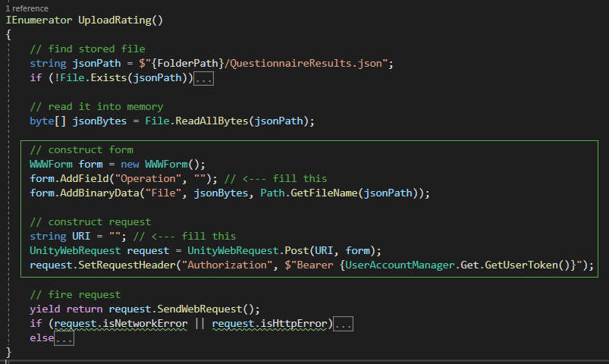609x364 pixels.
Task: Click the closing brace of UploadRating
Action: coord(8,353)
